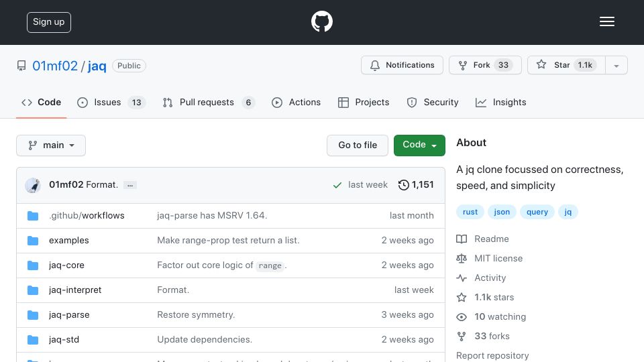The width and height of the screenshot is (644, 362).
Task: Select the Code tab
Action: (41, 102)
